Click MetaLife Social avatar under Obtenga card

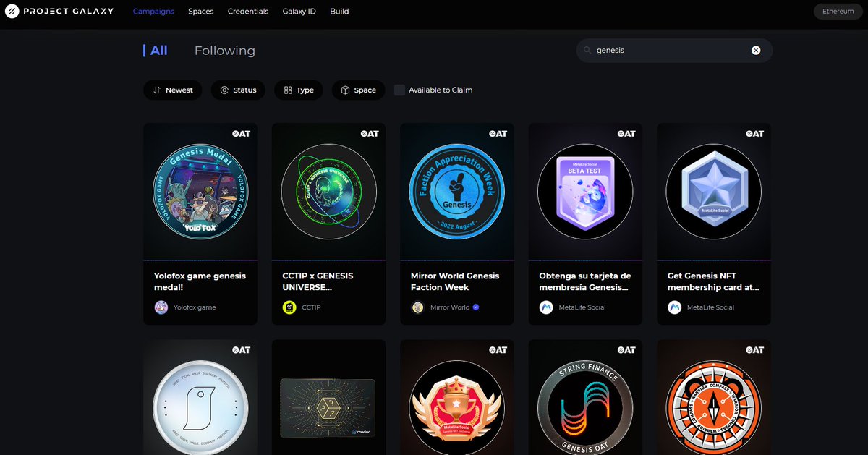tap(546, 307)
